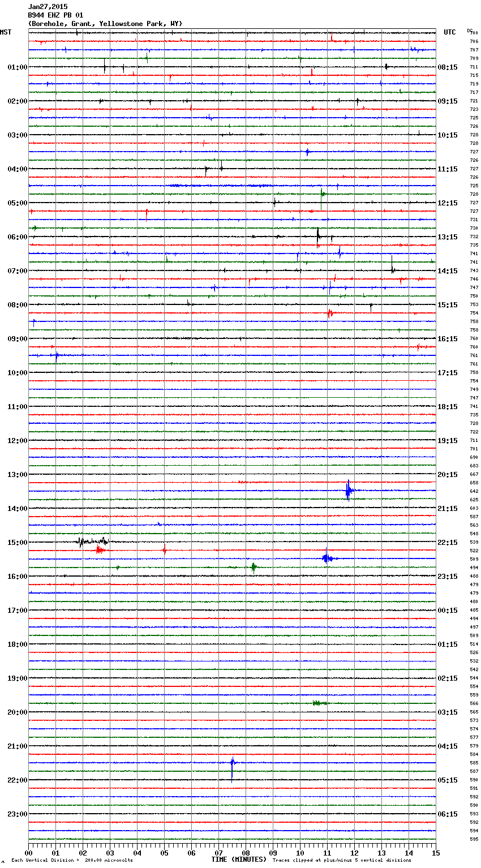Click the 03 tick on the minutes axis
Image resolution: width=481 pixels, height=868 pixels.
pyautogui.click(x=110, y=853)
